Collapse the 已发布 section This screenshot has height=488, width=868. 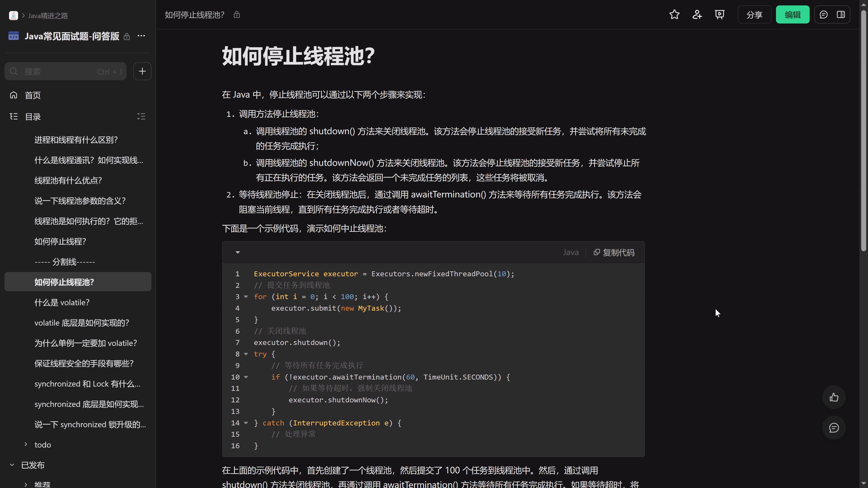point(12,465)
